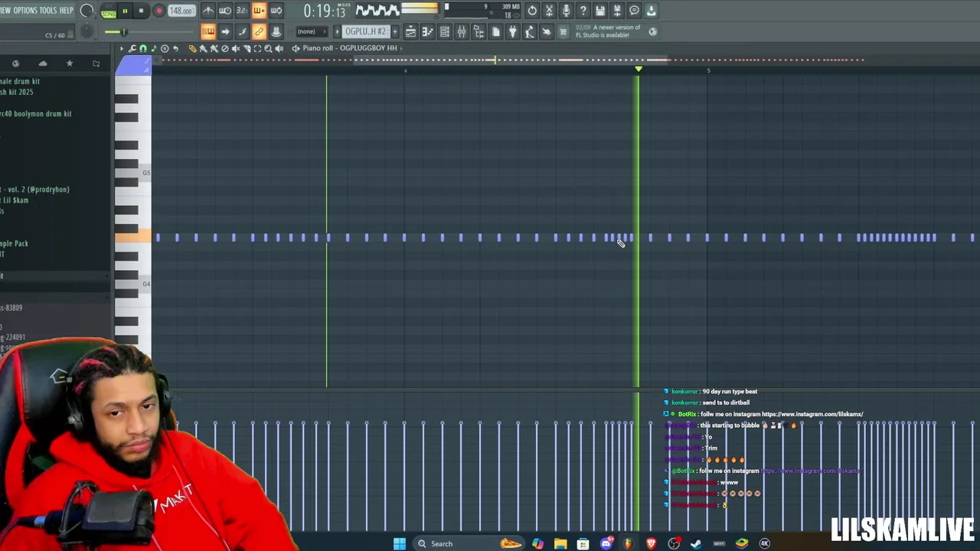Click the globe online news icon

(x=653, y=31)
